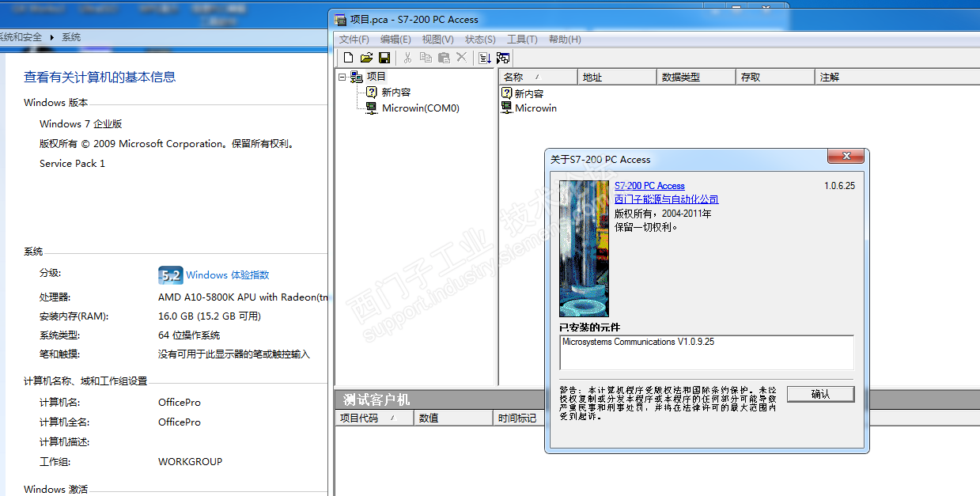This screenshot has width=980, height=496.
Task: Click the question-mark icon beside tree 新内容
Action: tap(372, 93)
